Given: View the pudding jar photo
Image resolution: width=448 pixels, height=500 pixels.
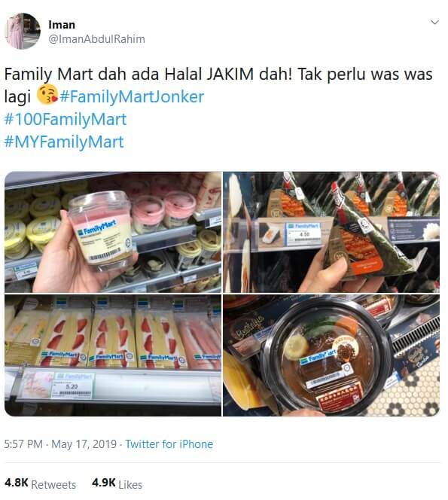Looking at the screenshot, I should coord(113,232).
